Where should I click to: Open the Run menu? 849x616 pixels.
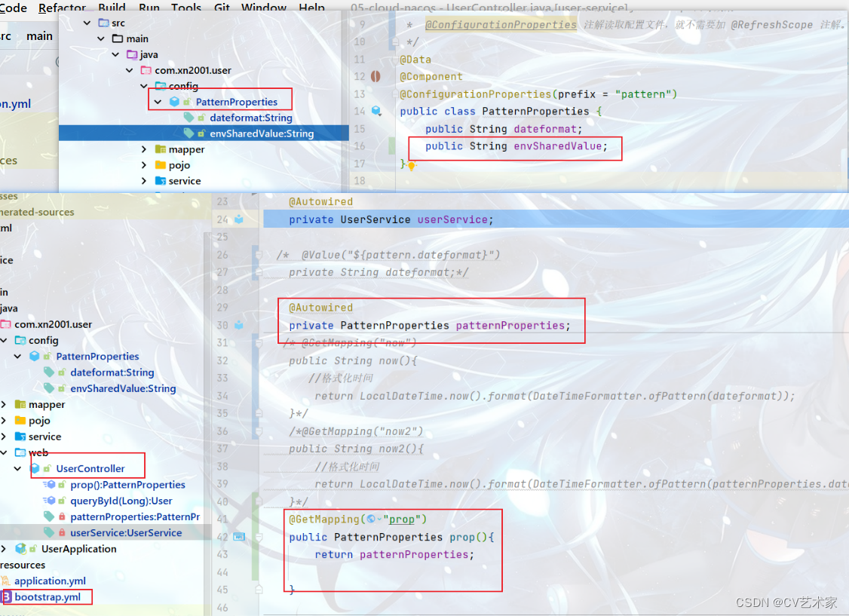point(149,8)
